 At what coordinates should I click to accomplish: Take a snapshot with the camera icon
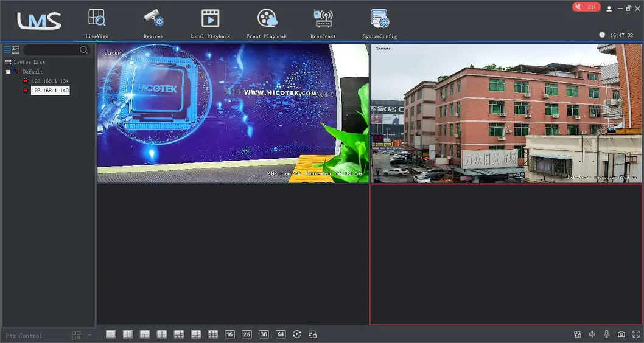click(x=621, y=334)
